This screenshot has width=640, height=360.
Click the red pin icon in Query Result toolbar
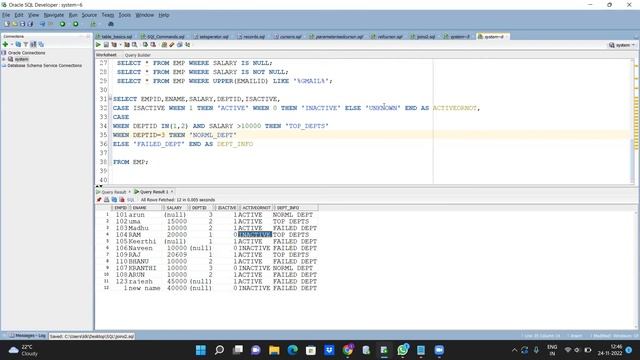pyautogui.click(x=99, y=200)
